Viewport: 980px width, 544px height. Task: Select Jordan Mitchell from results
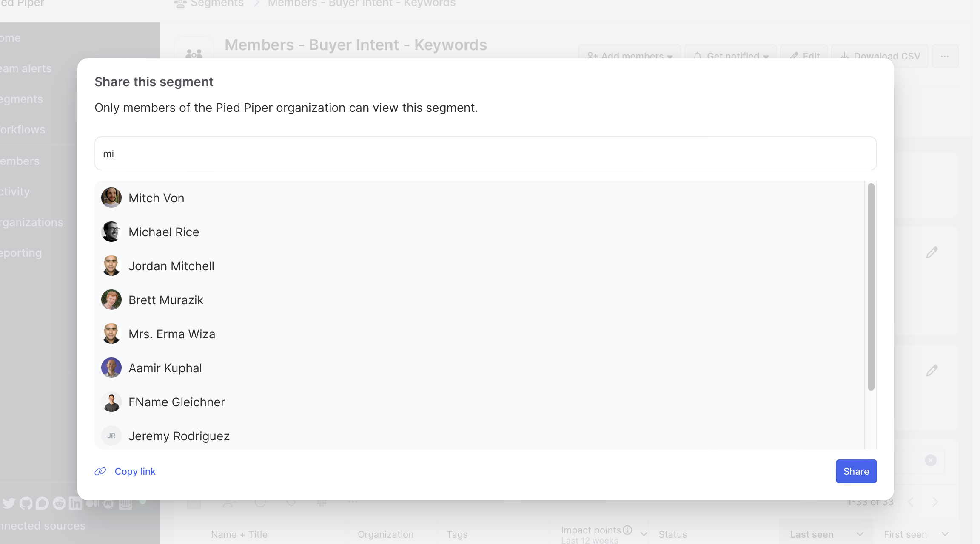(171, 266)
